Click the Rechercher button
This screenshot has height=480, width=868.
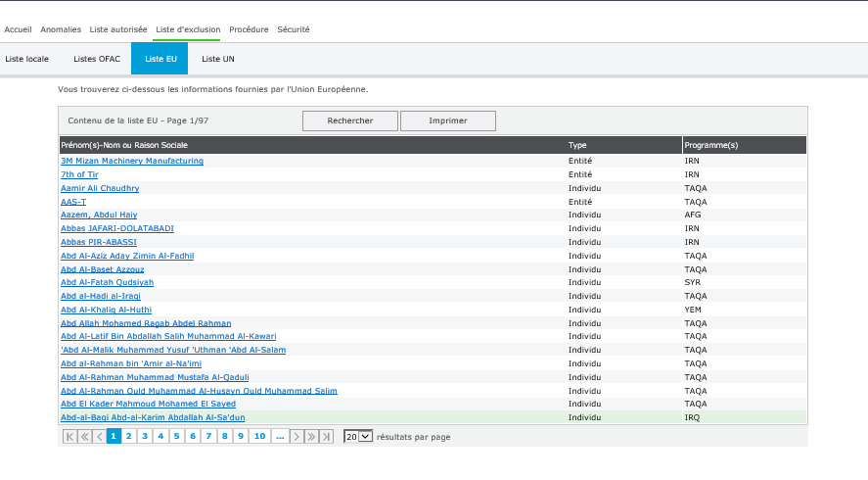coord(349,120)
